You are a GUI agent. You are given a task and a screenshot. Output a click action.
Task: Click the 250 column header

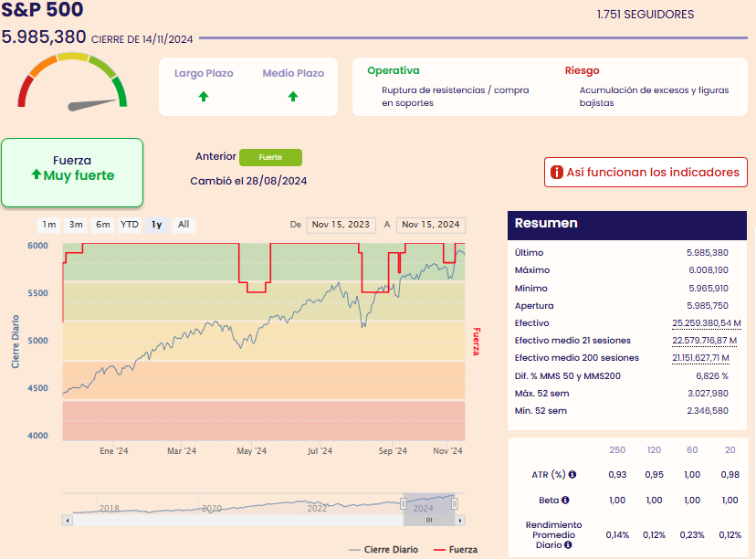click(x=617, y=450)
